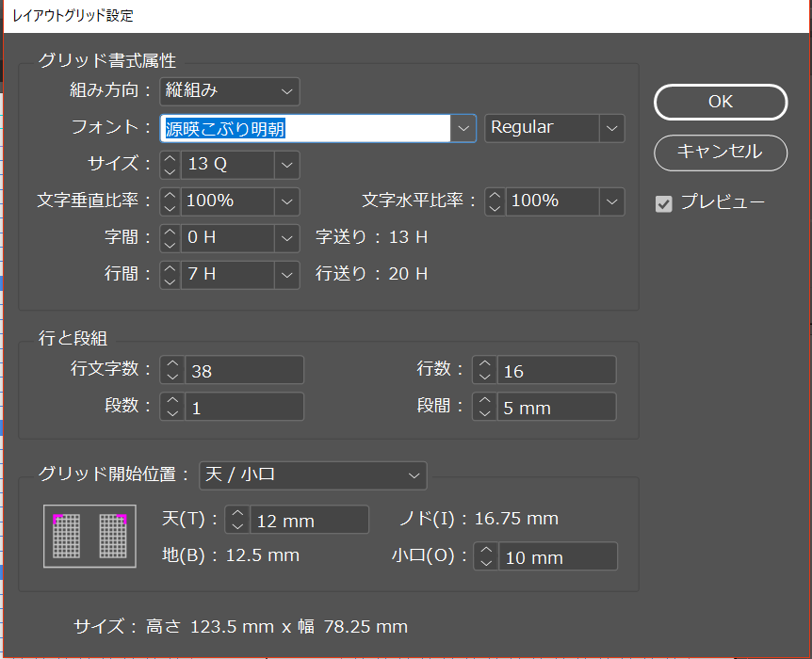812x659 pixels.
Task: Decrease 天(T) with the down arrow
Action: [237, 527]
